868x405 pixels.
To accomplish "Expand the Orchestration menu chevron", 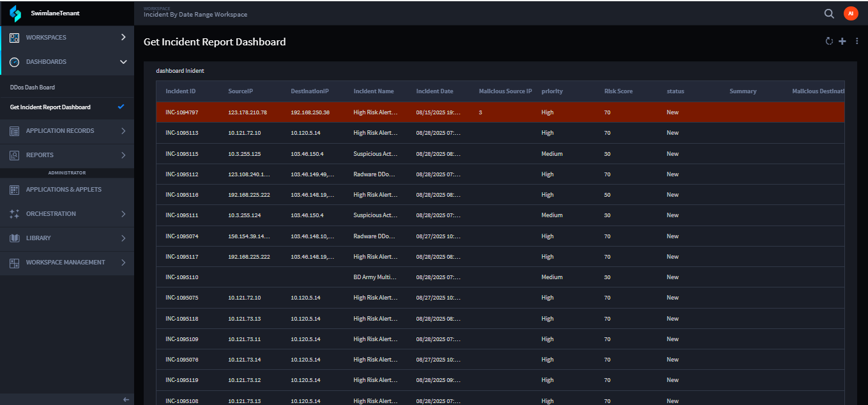I will pos(123,214).
